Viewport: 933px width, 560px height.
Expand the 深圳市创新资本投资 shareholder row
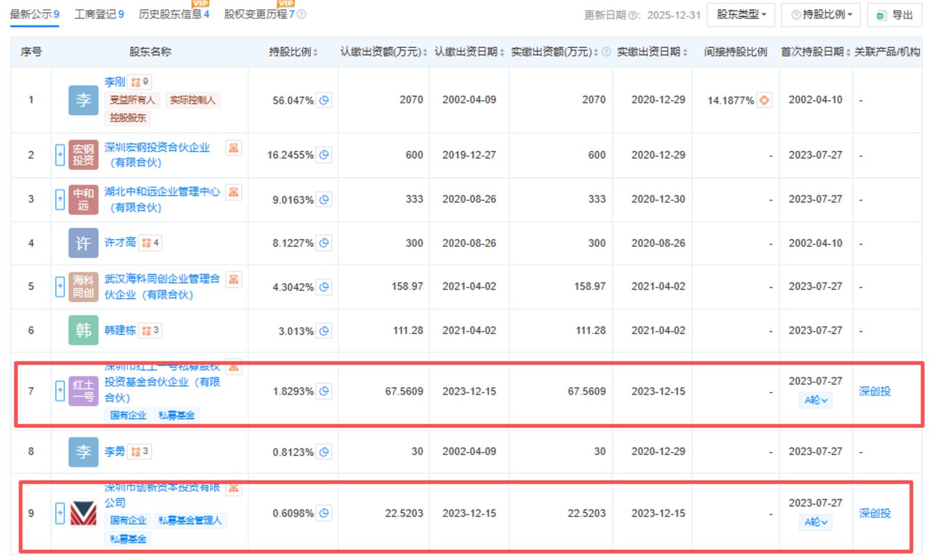coord(60,513)
